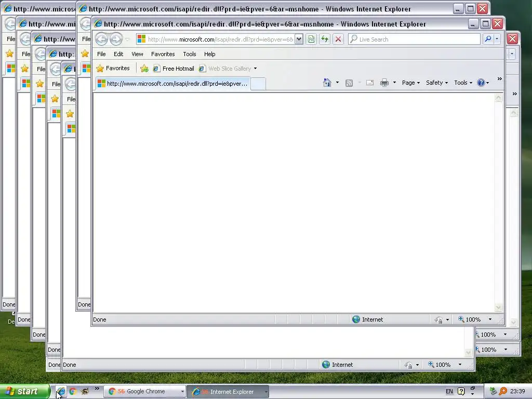This screenshot has height=399, width=532.
Task: Open the Tools menu in menu bar
Action: tap(189, 54)
